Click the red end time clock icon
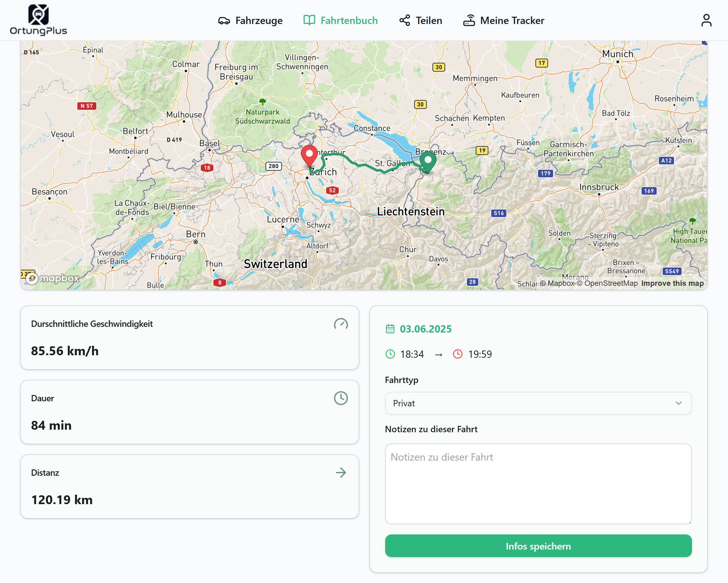Viewport: 728px width, 583px height. pos(457,354)
